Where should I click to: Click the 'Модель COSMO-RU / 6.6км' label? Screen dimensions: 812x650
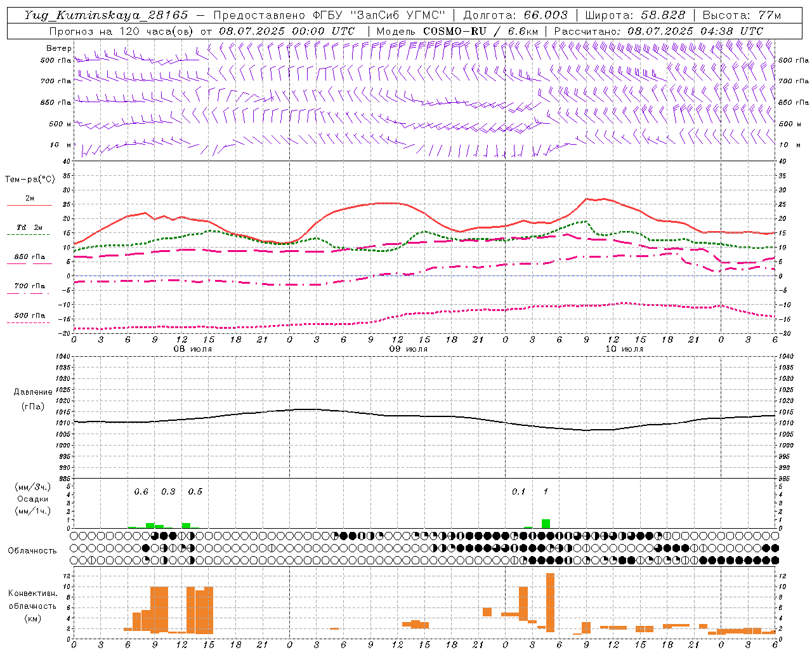pyautogui.click(x=457, y=31)
